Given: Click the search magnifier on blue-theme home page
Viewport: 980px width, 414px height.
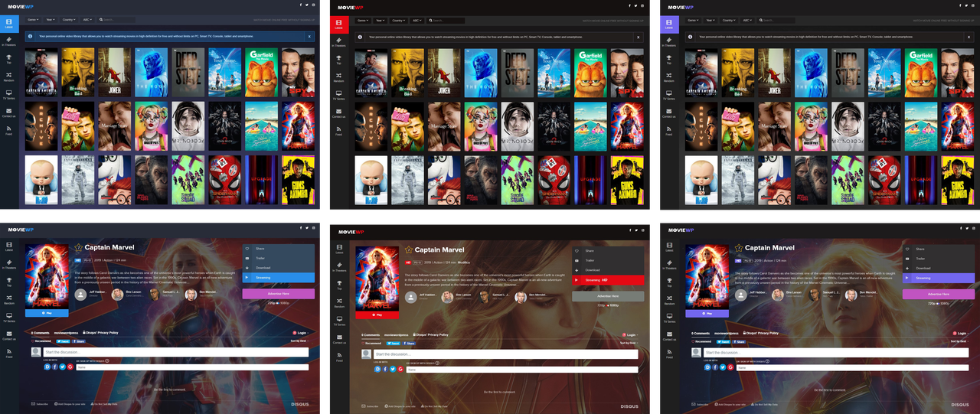Looking at the screenshot, I should [x=100, y=20].
